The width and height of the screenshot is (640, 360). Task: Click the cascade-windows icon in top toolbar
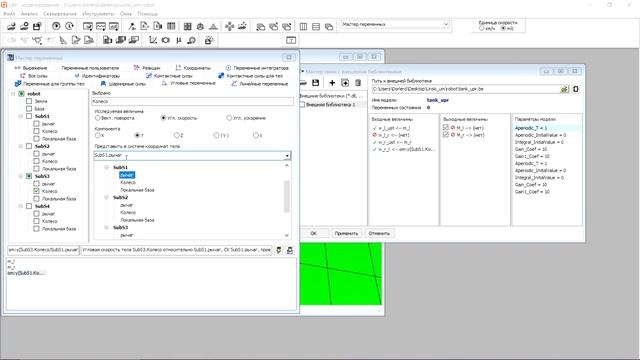[x=329, y=27]
